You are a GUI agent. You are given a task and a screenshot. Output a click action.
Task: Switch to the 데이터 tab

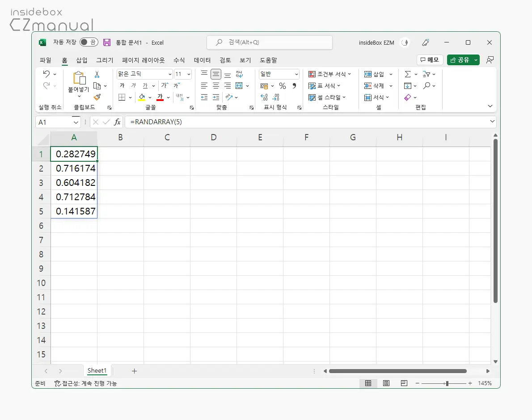coord(202,60)
